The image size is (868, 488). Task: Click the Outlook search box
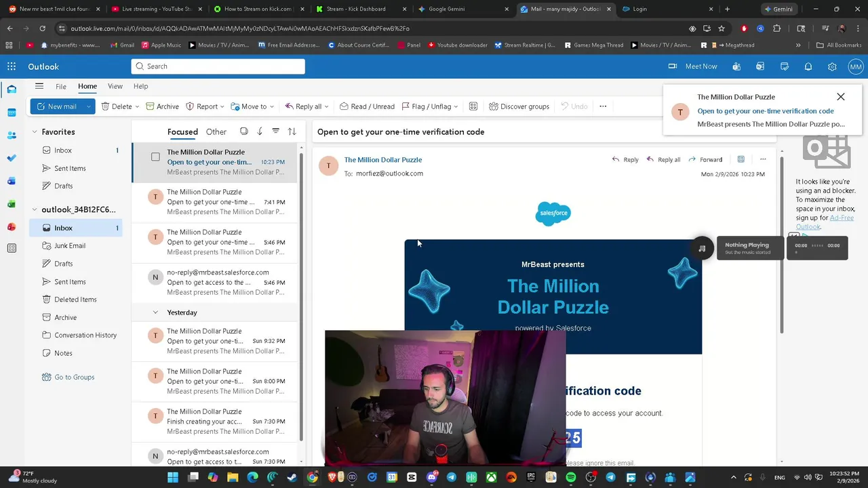[x=218, y=66]
